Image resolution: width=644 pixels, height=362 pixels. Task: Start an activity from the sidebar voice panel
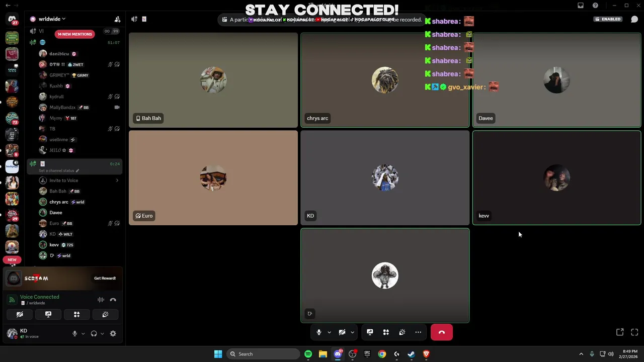pos(77,314)
